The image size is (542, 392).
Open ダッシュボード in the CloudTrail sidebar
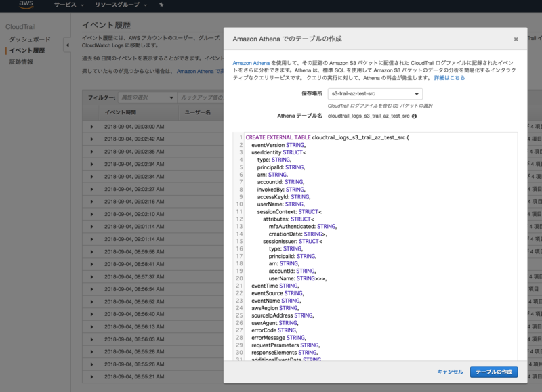[30, 39]
